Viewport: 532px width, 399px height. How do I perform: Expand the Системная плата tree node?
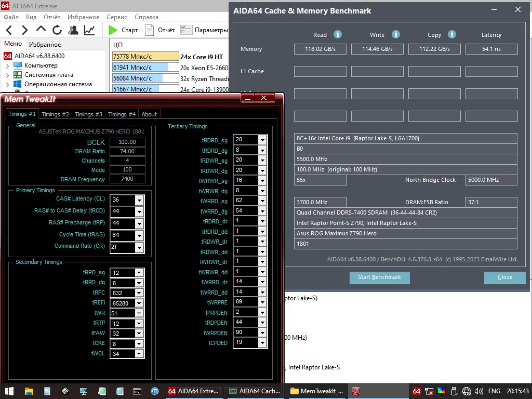point(7,75)
